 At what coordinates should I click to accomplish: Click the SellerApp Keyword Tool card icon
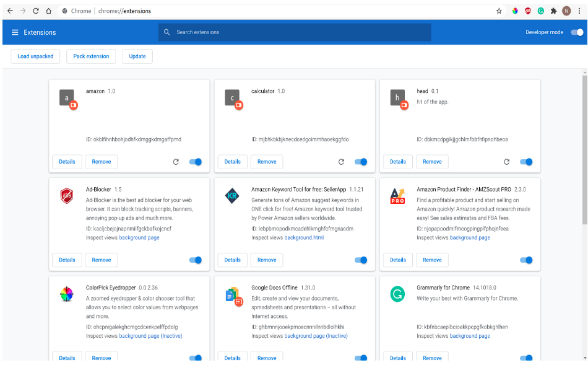coord(232,194)
